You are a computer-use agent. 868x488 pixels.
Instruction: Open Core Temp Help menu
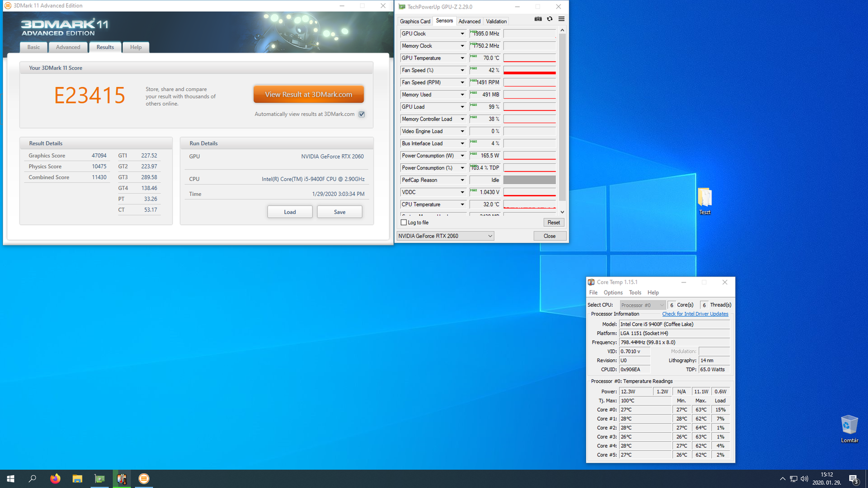pyautogui.click(x=653, y=293)
